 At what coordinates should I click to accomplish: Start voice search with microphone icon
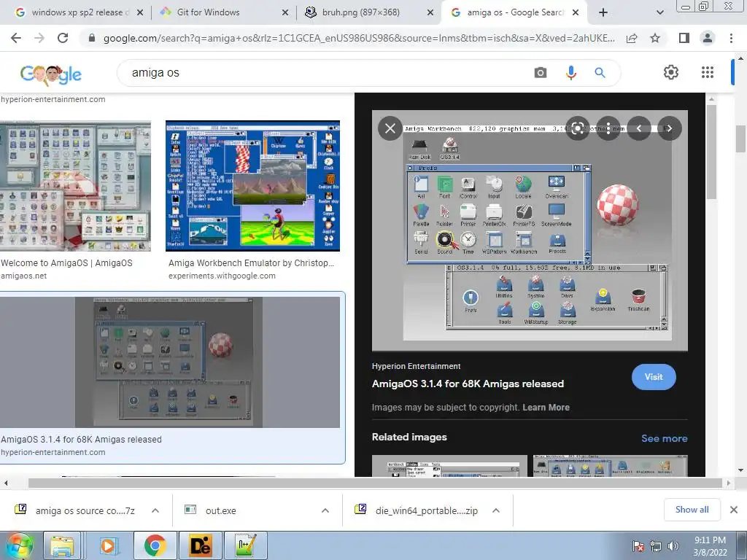click(x=570, y=73)
